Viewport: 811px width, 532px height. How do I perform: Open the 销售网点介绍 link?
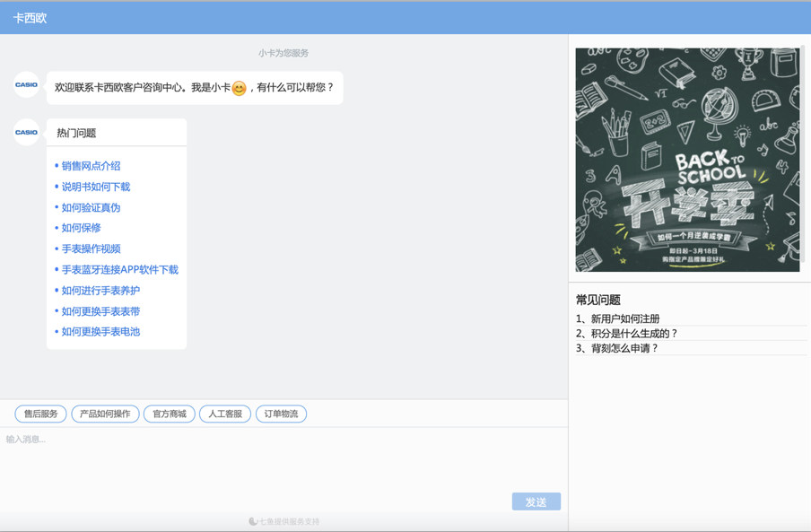(x=91, y=166)
